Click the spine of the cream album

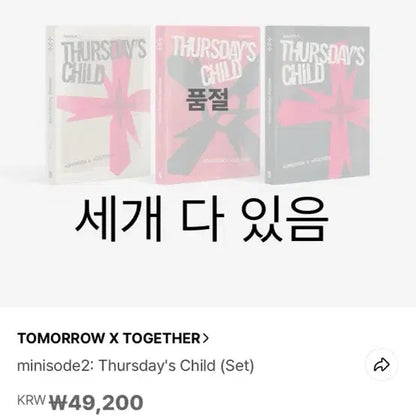(51, 105)
